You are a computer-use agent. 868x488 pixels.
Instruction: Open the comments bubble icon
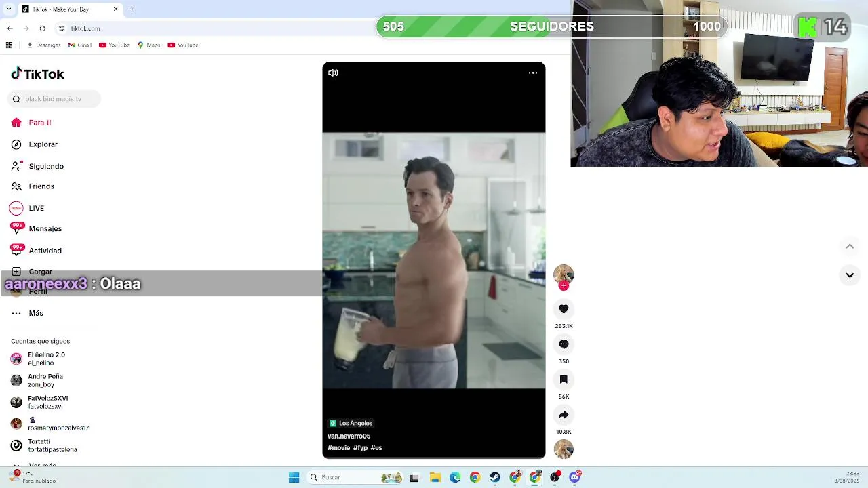point(564,344)
